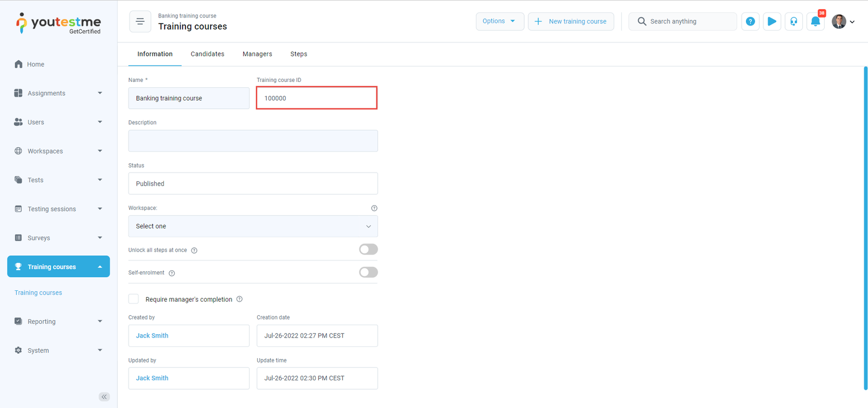Click the blue play video icon
The height and width of the screenshot is (408, 868).
pos(771,22)
